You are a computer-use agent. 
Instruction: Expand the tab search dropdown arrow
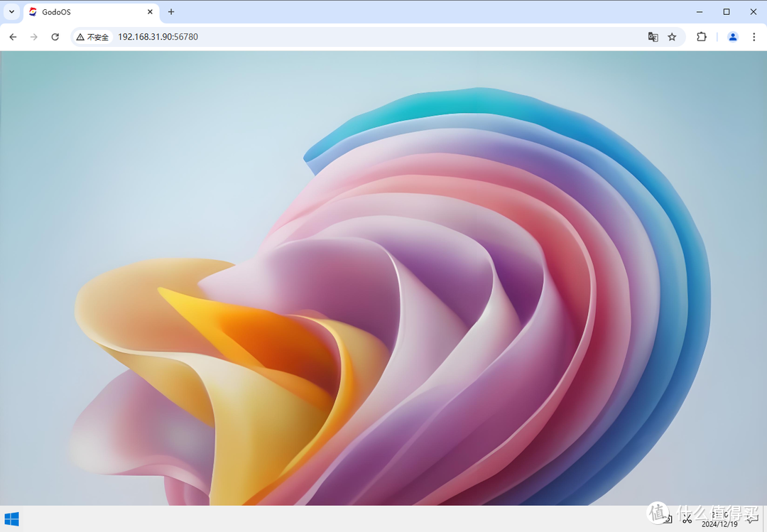(x=11, y=12)
